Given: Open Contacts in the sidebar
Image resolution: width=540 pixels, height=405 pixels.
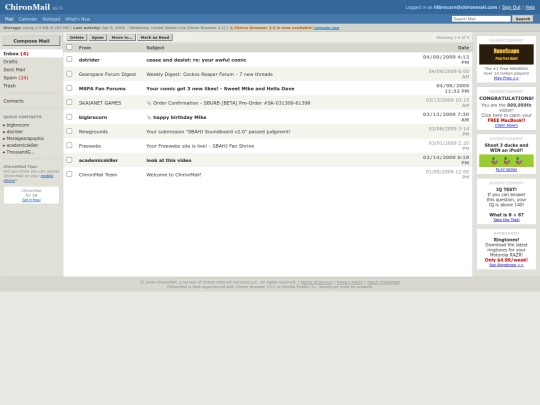Looking at the screenshot, I should pyautogui.click(x=13, y=101).
